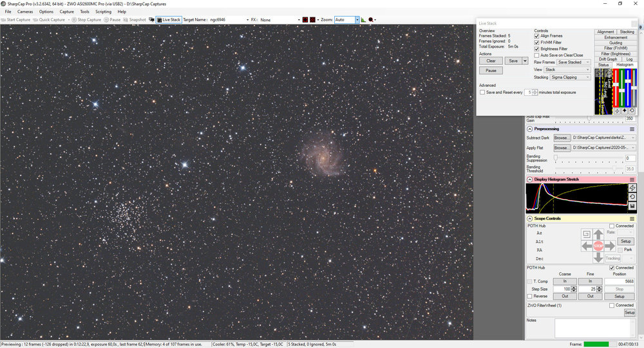Switch to the Drift Graph tab

[x=608, y=59]
